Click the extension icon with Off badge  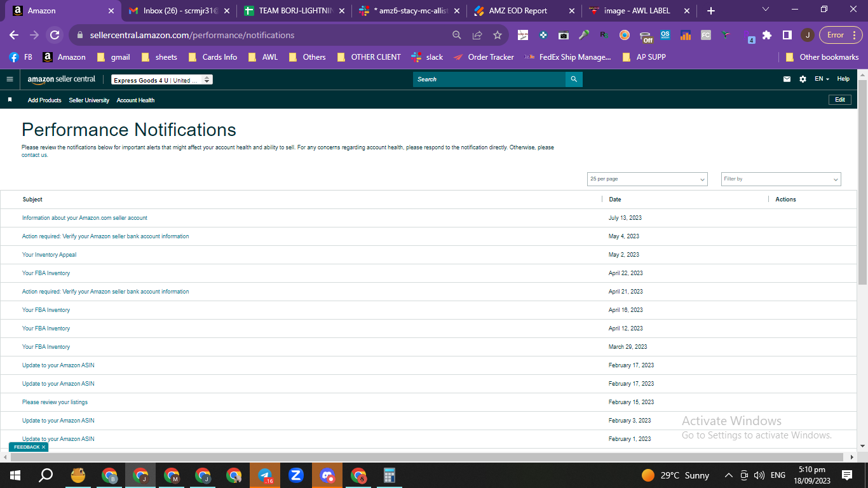tap(646, 36)
